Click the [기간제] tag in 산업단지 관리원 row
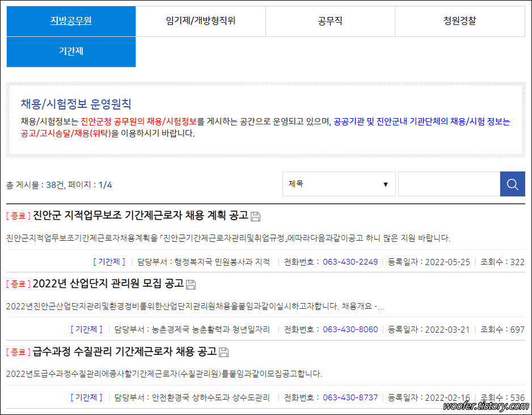Image resolution: width=532 pixels, height=415 pixels. pyautogui.click(x=86, y=329)
